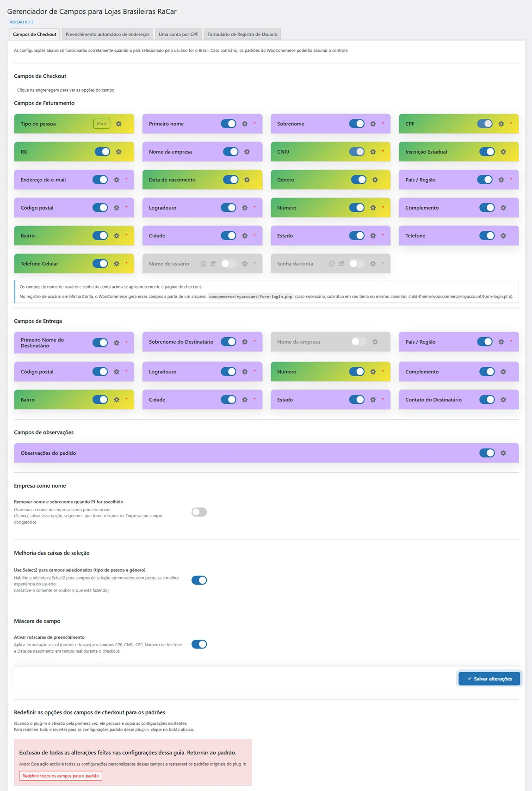Turn off Ativar máscaras de preenchimento toggle
532x791 pixels.
pos(199,644)
